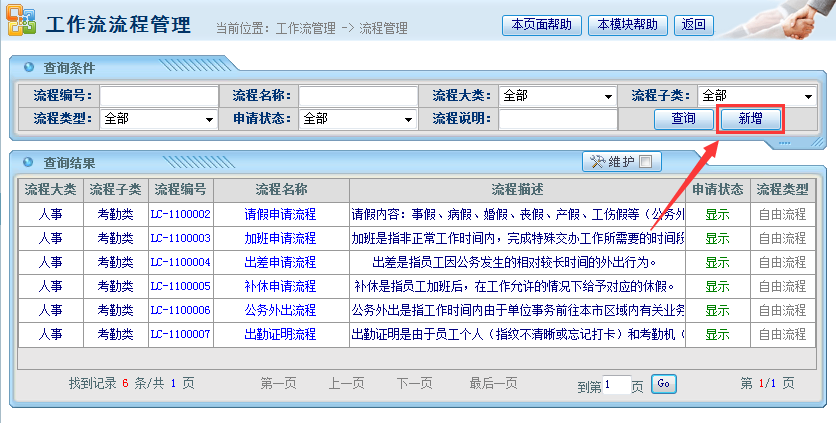Viewport: 836px width, 423px height.
Task: Toggle the 维护 checkbox
Action: click(x=645, y=161)
